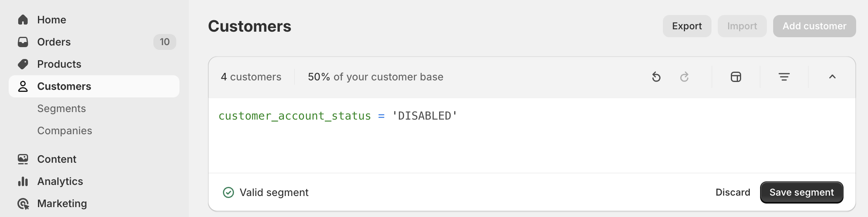Viewport: 868px width, 217px height.
Task: Open the segment templates icon
Action: pyautogui.click(x=736, y=77)
